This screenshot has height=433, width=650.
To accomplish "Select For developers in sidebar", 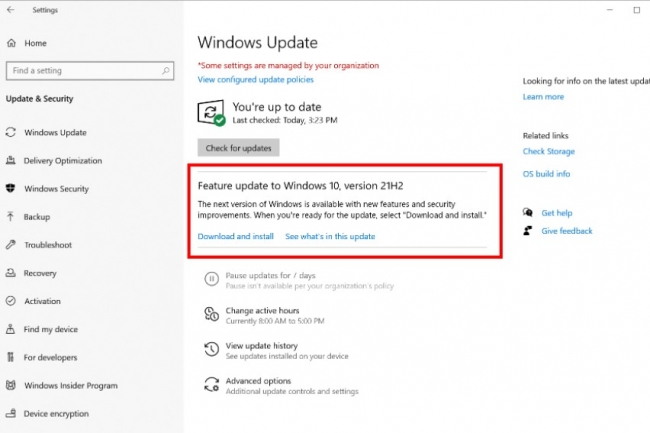I will (50, 357).
